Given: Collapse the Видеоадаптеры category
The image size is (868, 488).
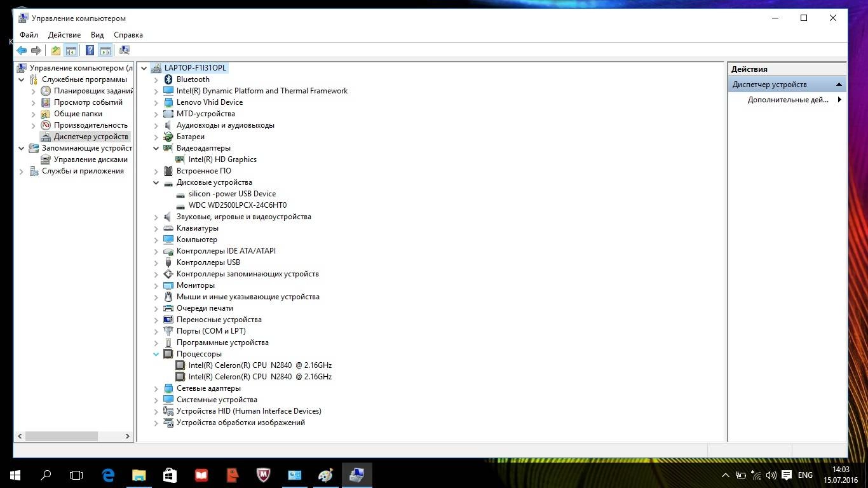Looking at the screenshot, I should [156, 148].
